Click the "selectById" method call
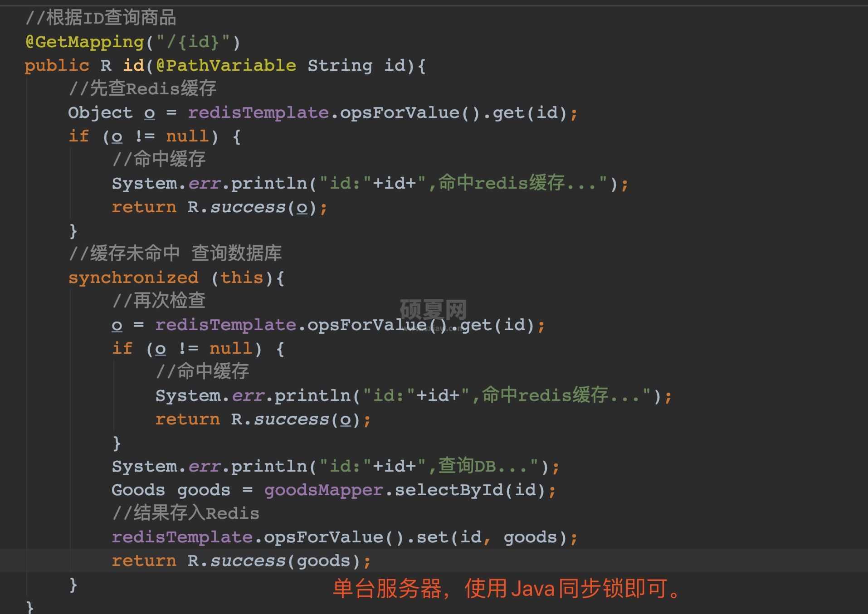The width and height of the screenshot is (868, 614). [x=449, y=490]
